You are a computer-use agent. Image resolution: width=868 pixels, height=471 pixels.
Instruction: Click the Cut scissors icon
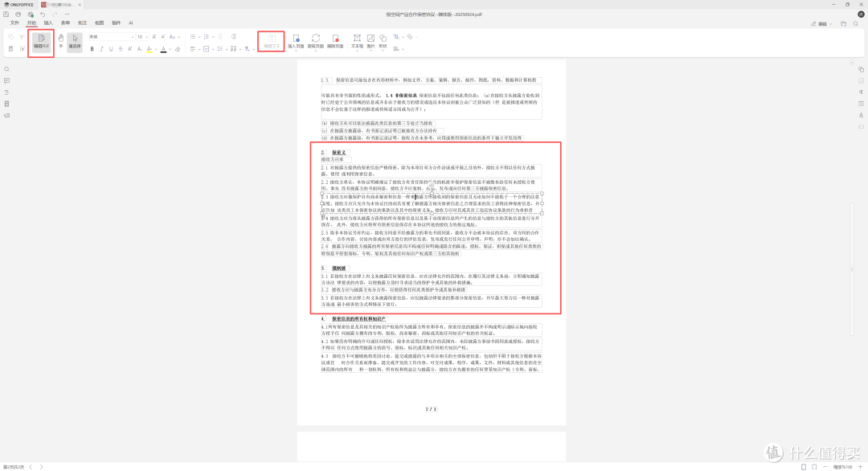(23, 37)
